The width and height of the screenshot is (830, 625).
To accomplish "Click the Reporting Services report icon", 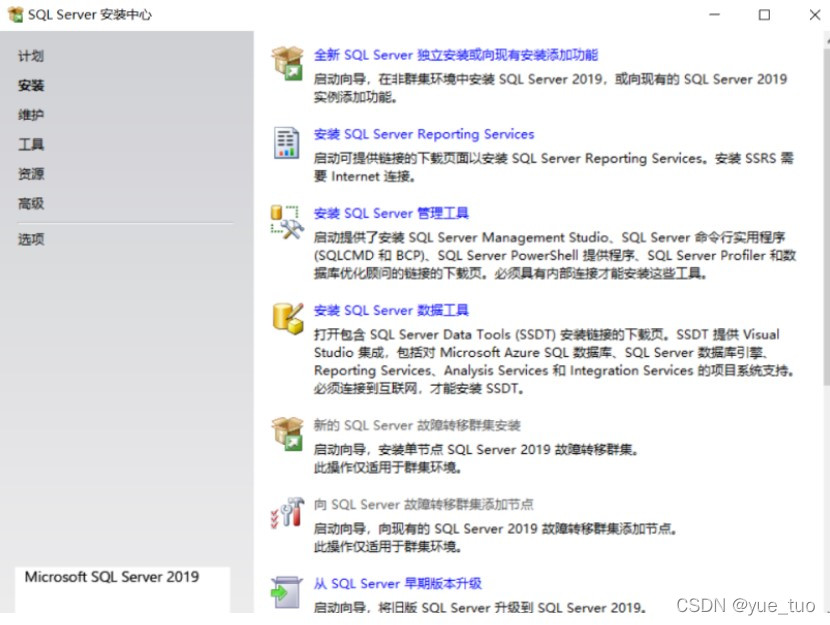I will click(286, 143).
